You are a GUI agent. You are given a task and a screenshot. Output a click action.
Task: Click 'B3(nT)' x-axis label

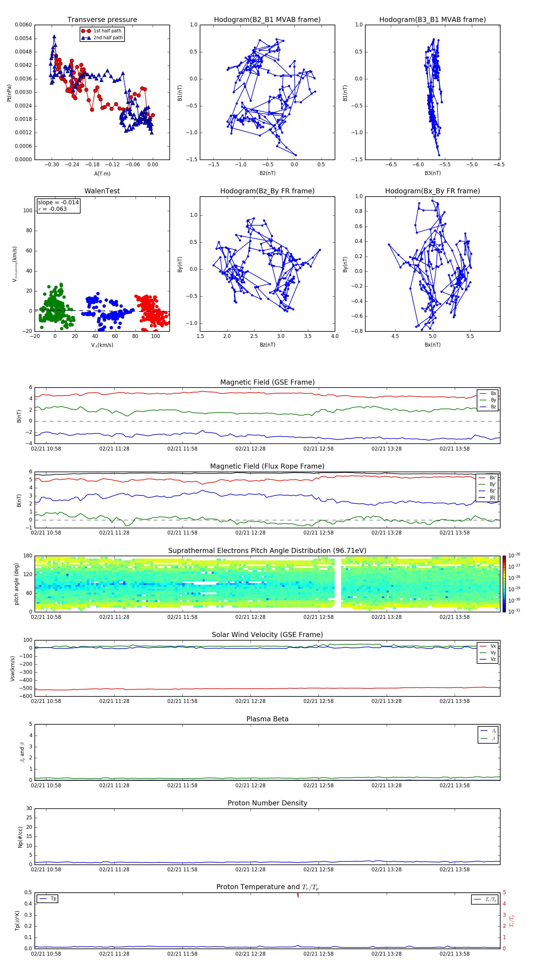tap(432, 173)
